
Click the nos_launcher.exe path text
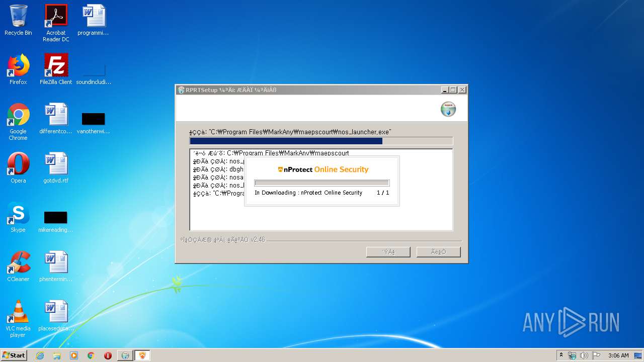pos(290,132)
